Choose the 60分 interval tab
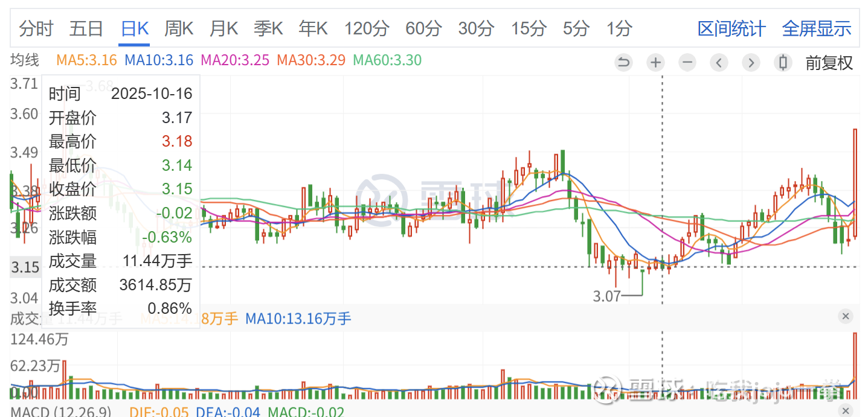 tap(423, 28)
